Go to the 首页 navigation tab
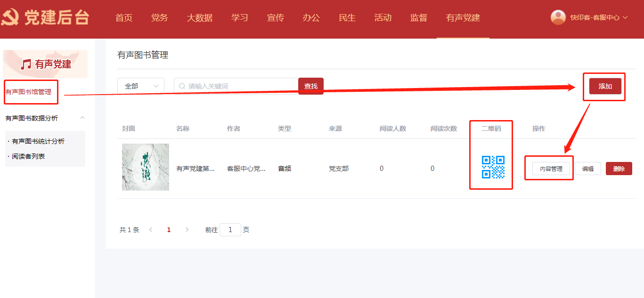This screenshot has height=298, width=644. (x=124, y=18)
